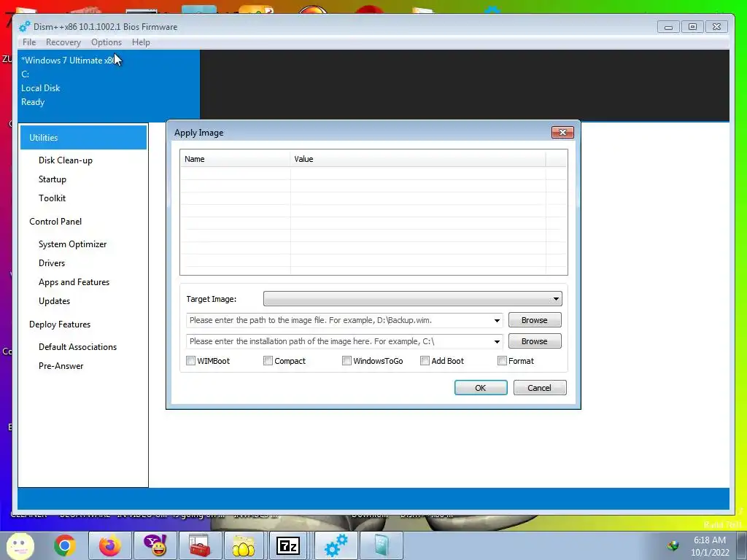The width and height of the screenshot is (747, 560).
Task: Select the Deploy Features section
Action: coord(60,324)
